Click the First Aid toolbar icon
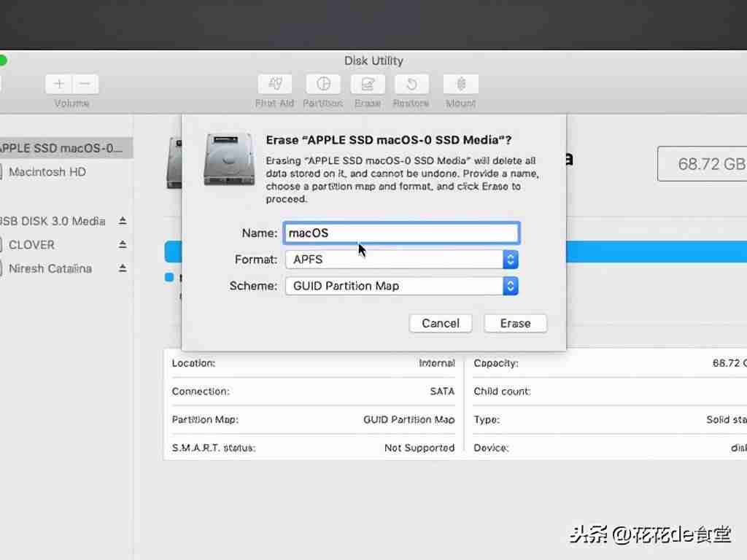 tap(275, 85)
